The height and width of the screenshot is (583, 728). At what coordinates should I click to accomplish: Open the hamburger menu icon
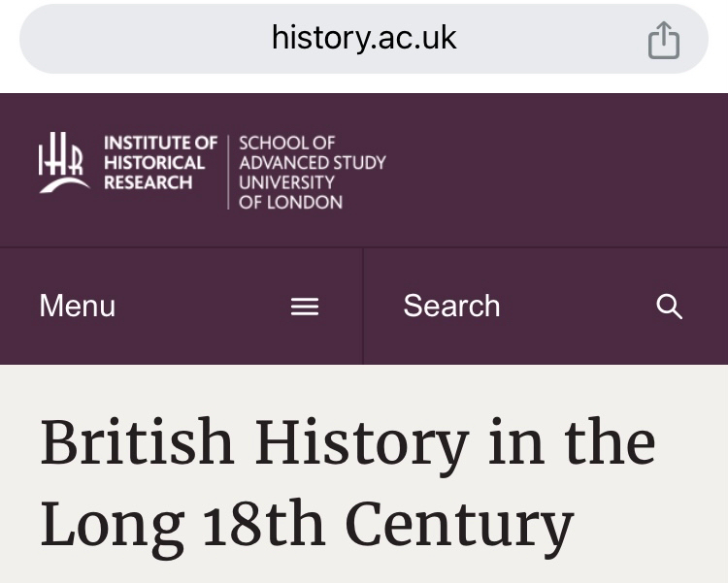click(x=305, y=307)
